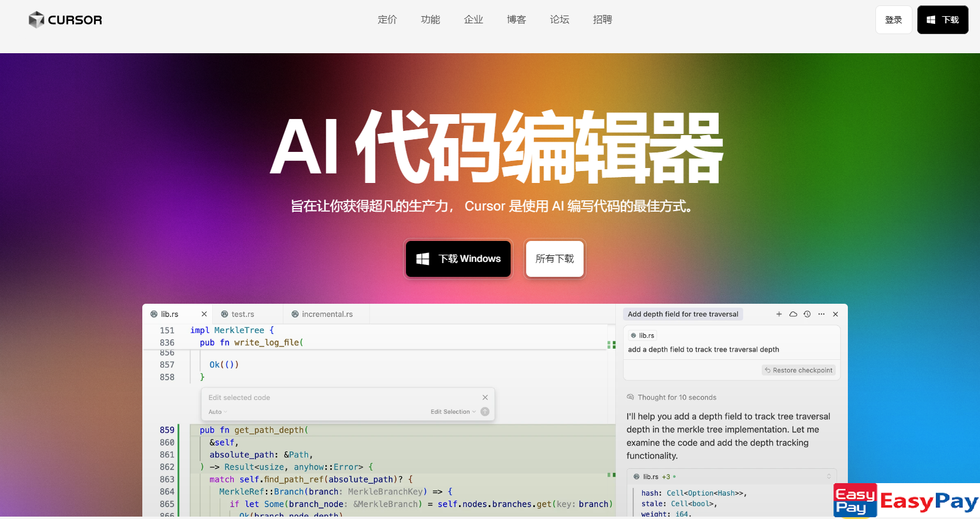
Task: Click the black 下载 button in header
Action: [x=943, y=20]
